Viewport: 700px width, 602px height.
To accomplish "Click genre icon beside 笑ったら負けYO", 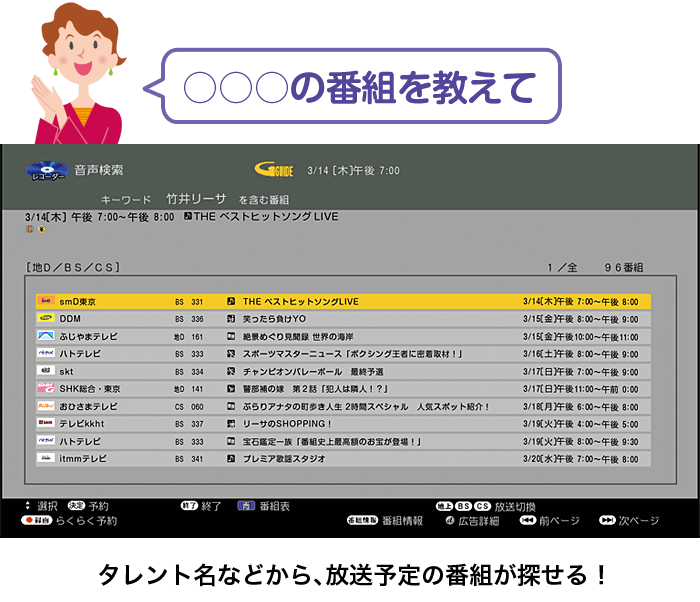I will click(x=231, y=319).
